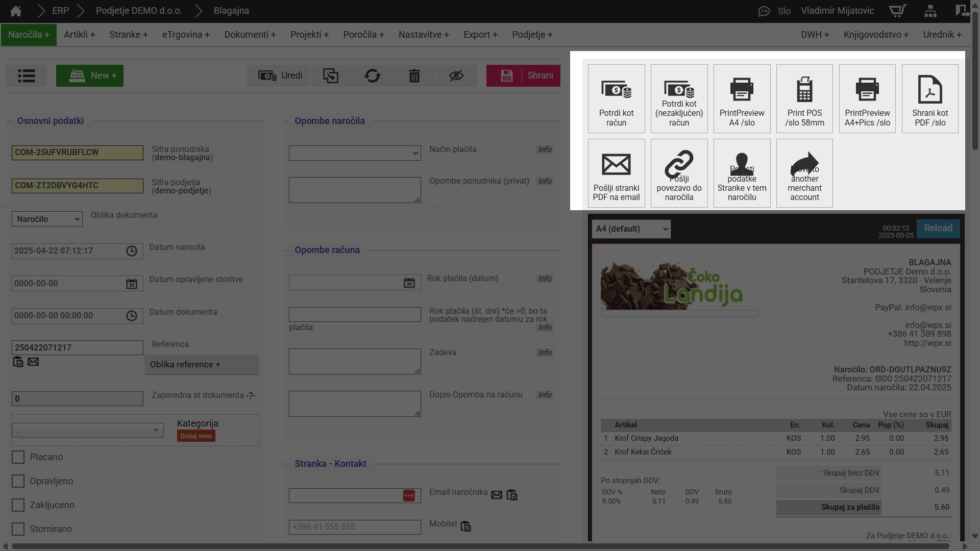Expand the A4 (default) format dropdown
Image resolution: width=980 pixels, height=551 pixels.
631,229
